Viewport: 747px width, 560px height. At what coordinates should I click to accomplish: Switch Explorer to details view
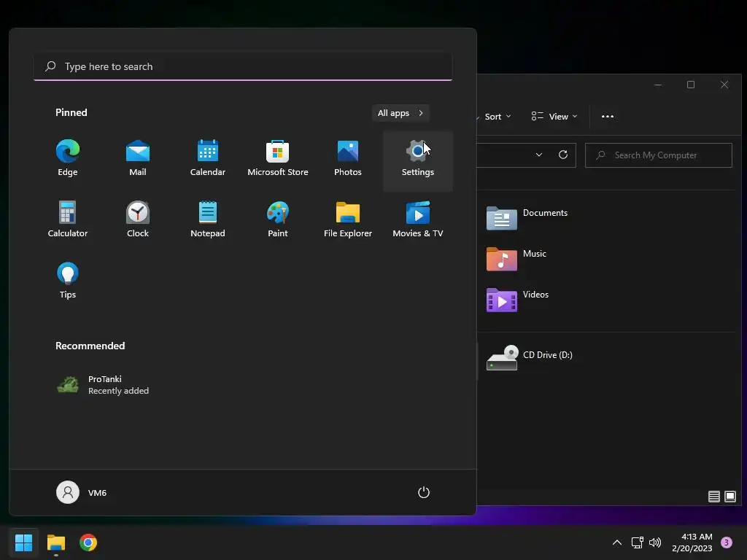click(713, 497)
